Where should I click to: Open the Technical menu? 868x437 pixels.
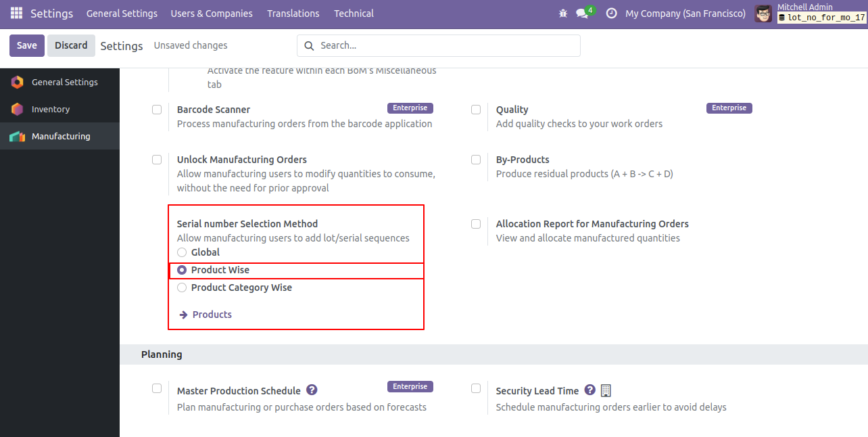pyautogui.click(x=354, y=14)
